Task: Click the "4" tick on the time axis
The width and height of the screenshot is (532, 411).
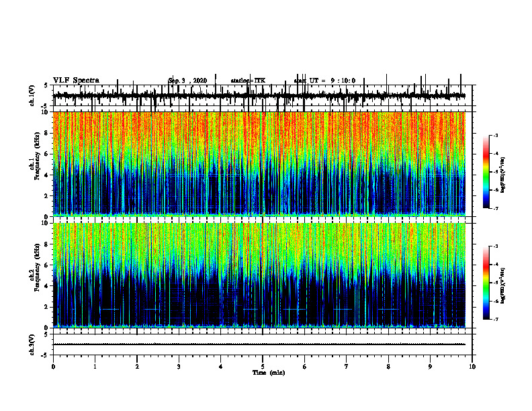Action: [221, 367]
